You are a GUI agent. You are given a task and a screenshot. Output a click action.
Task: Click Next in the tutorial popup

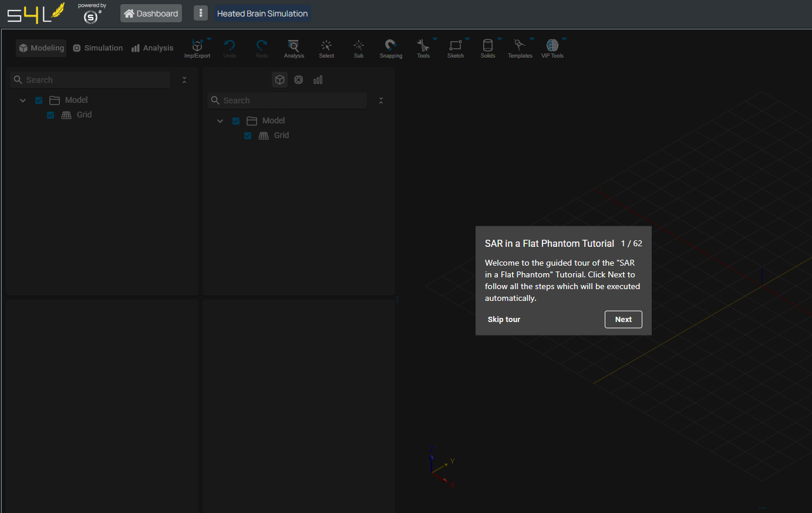[624, 320]
